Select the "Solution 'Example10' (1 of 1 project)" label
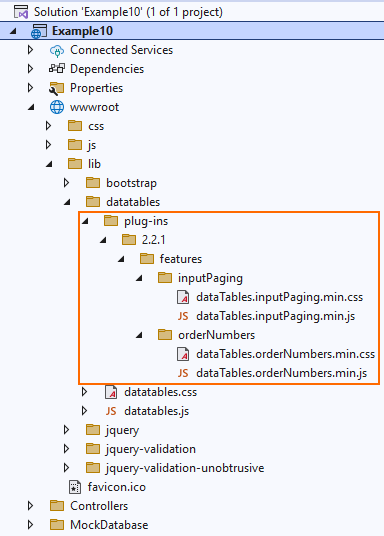384x536 pixels. coord(128,12)
